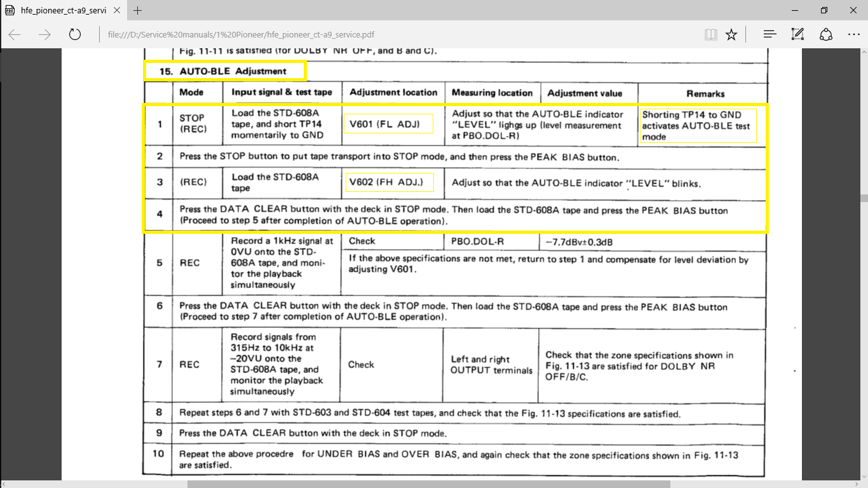
Task: Click 'Shorting TP14 to GND' remark text
Action: (691, 115)
